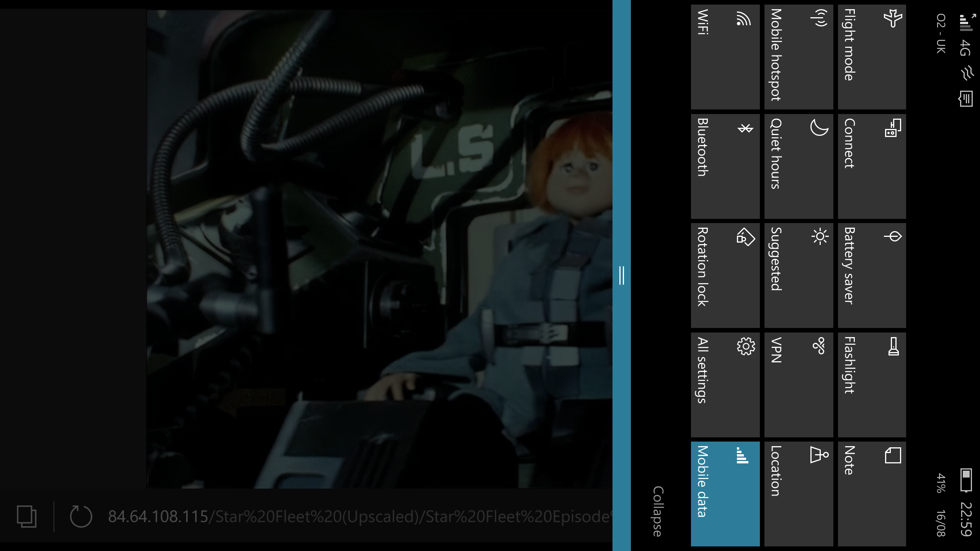
Task: Reload the page with refresh icon
Action: [81, 516]
